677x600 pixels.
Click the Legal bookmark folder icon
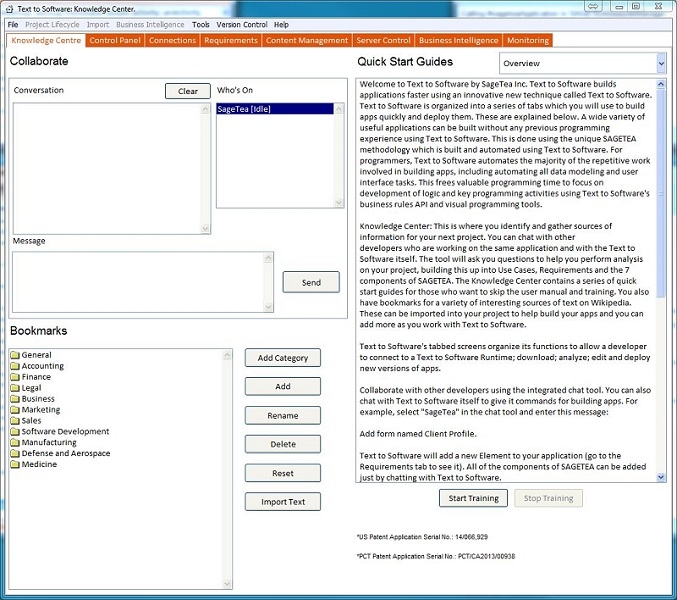pyautogui.click(x=15, y=388)
